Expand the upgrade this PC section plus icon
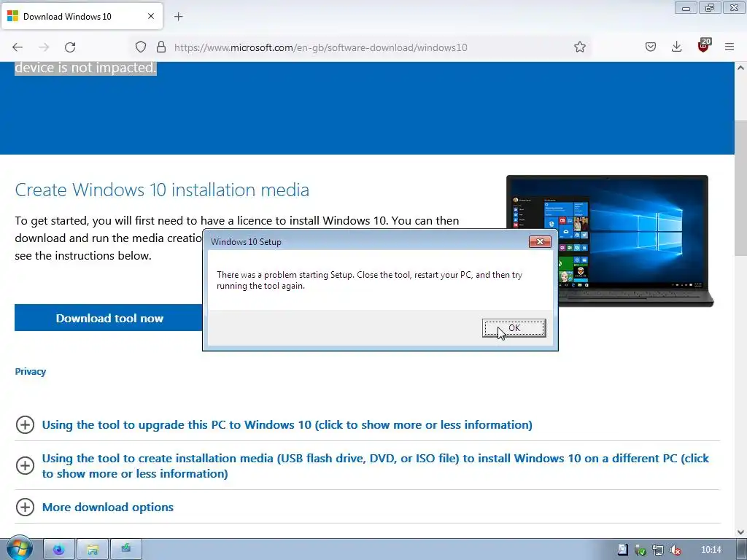This screenshot has width=747, height=560. (x=26, y=425)
